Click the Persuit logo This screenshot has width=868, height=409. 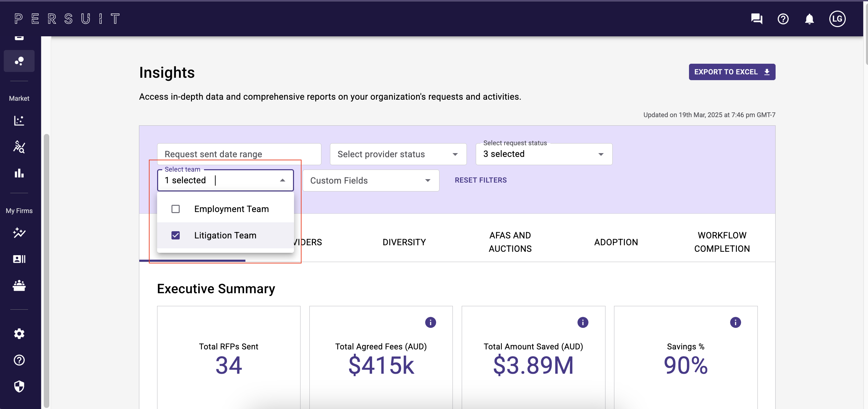coord(67,19)
